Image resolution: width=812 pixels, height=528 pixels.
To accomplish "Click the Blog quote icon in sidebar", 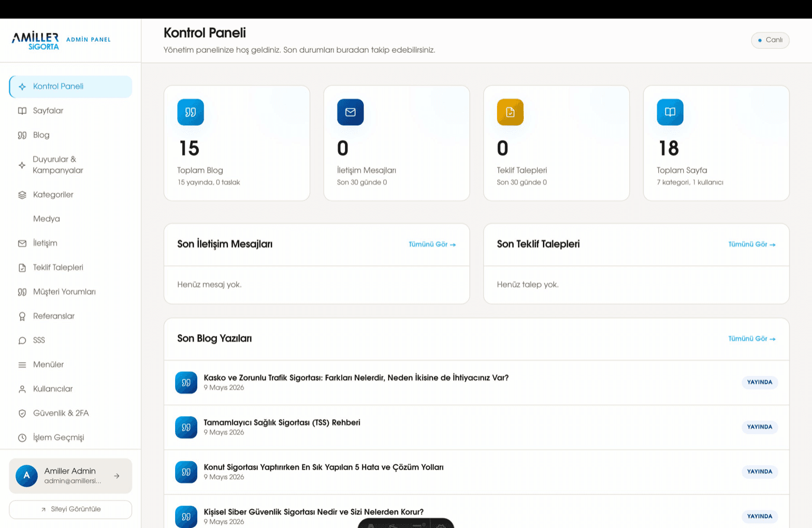I will pos(22,135).
